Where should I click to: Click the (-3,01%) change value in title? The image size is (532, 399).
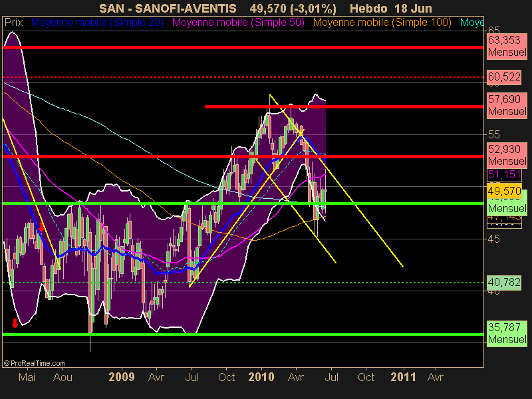(315, 9)
